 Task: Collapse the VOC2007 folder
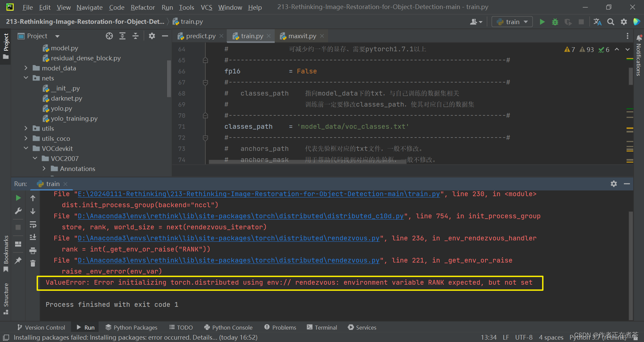(x=35, y=158)
